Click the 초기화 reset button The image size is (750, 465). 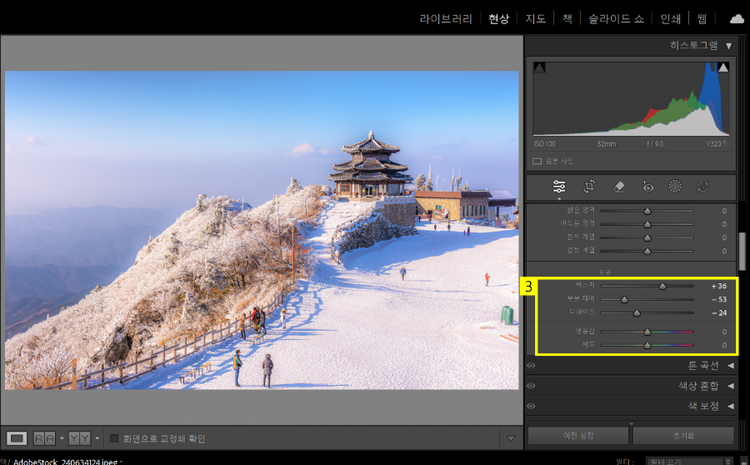(684, 436)
